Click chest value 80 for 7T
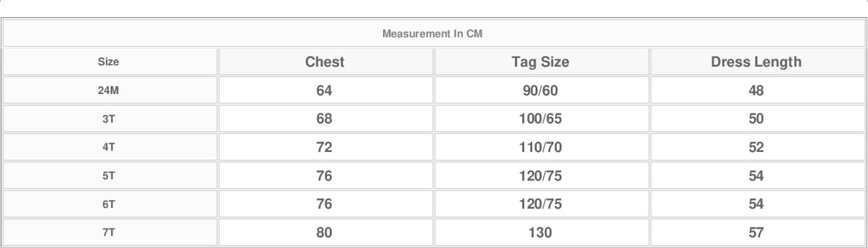 (x=325, y=233)
